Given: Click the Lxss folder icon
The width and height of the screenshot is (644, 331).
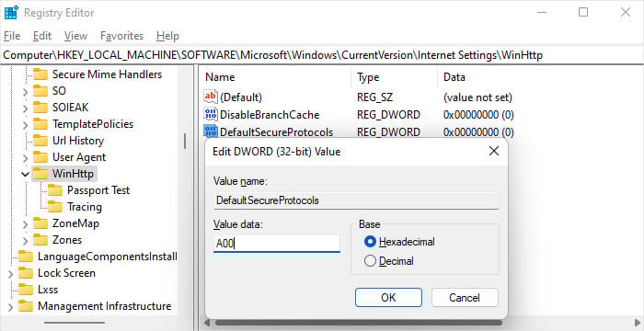Looking at the screenshot, I should click(26, 290).
